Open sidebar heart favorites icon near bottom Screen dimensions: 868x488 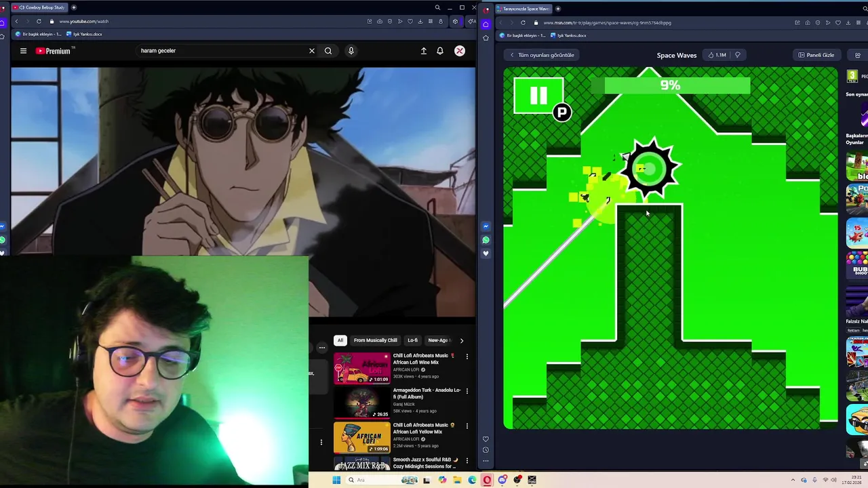(486, 439)
